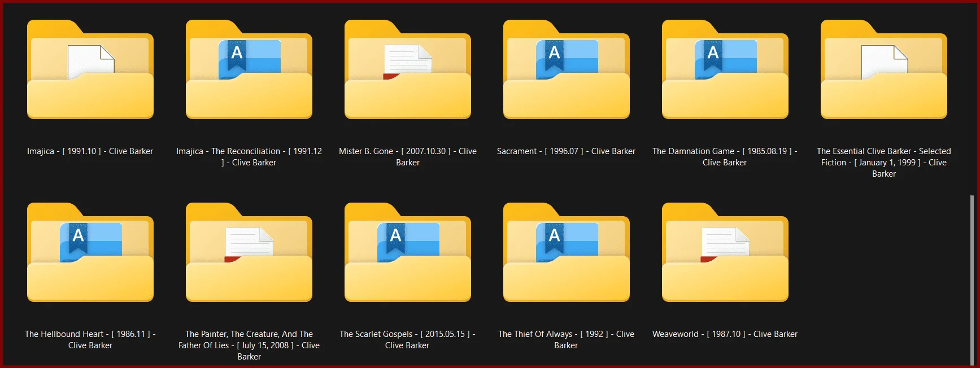Image resolution: width=980 pixels, height=368 pixels.
Task: Click the Sacrament 1996.07 folder icon
Action: (567, 69)
